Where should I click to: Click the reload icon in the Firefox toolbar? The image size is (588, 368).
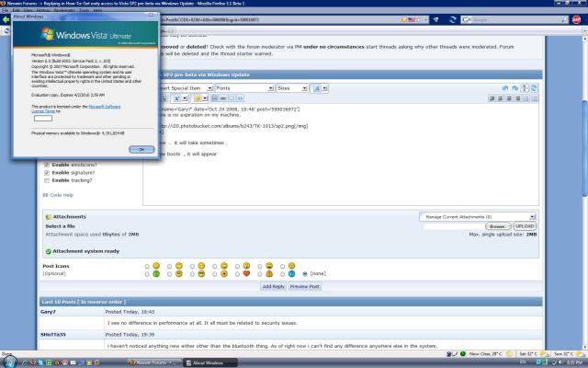coord(453,20)
